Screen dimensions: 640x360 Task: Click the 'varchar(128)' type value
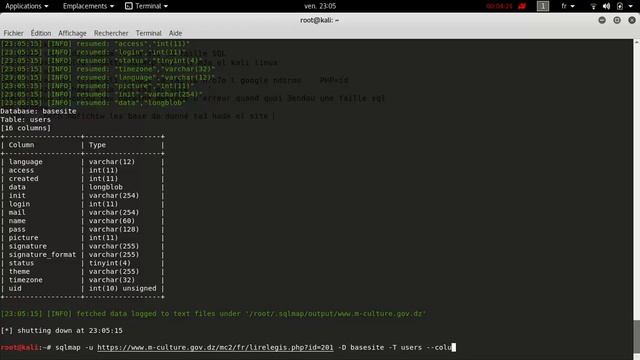[x=114, y=229]
